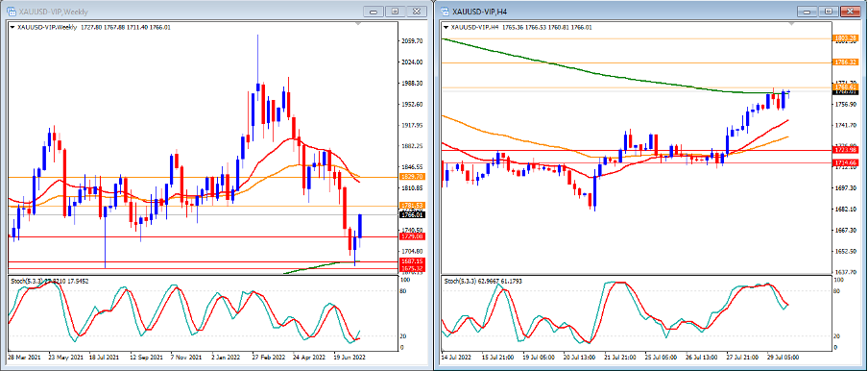Viewport: 868px width, 371px height.
Task: Click the 1988.30 value on the Weekly price scale
Action: 413,83
